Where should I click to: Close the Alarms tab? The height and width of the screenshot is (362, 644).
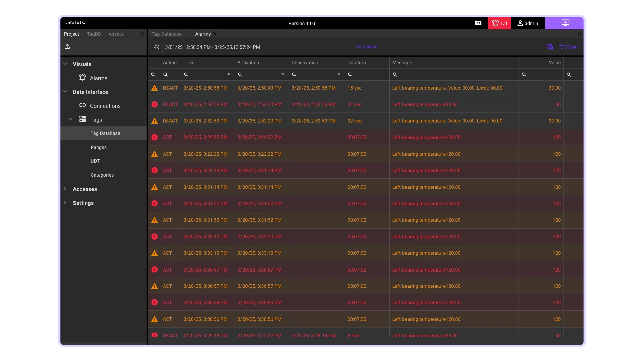click(x=215, y=34)
